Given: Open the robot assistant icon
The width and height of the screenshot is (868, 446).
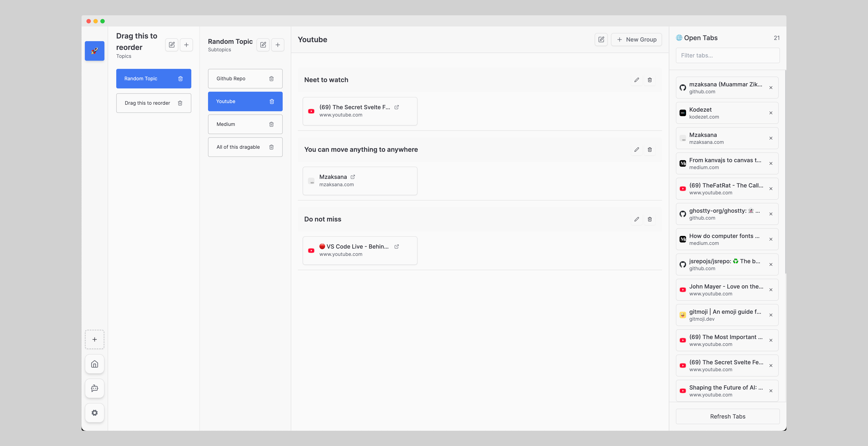Looking at the screenshot, I should 94,388.
